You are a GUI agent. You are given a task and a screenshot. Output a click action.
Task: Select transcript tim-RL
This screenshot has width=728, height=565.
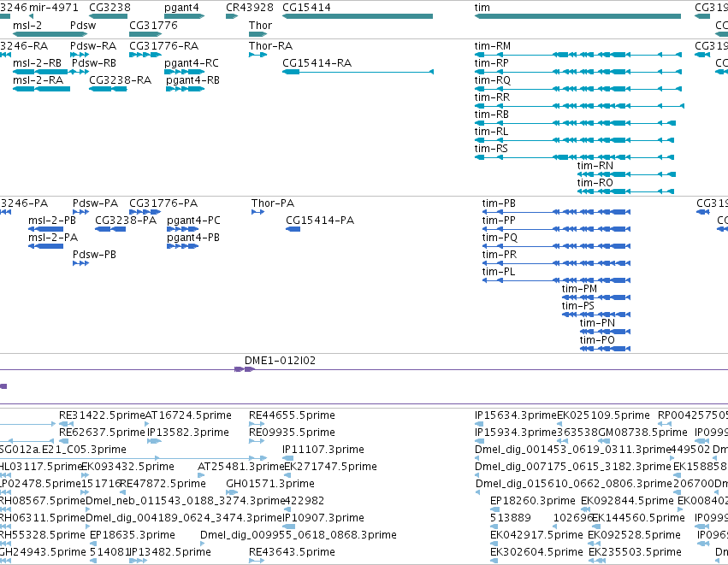574,140
